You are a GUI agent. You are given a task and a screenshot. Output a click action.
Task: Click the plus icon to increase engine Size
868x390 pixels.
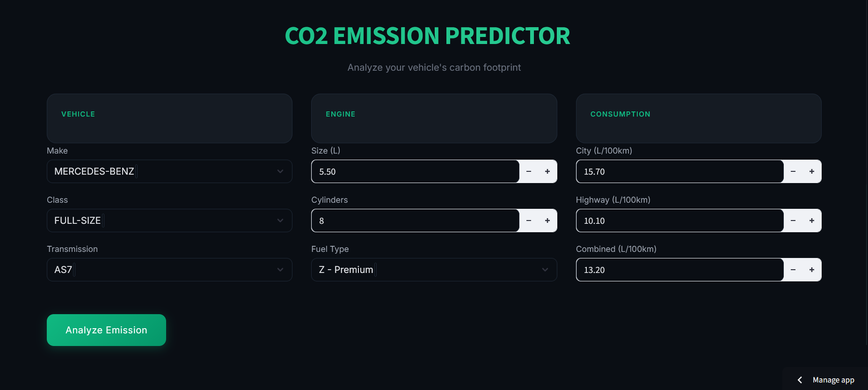click(547, 171)
